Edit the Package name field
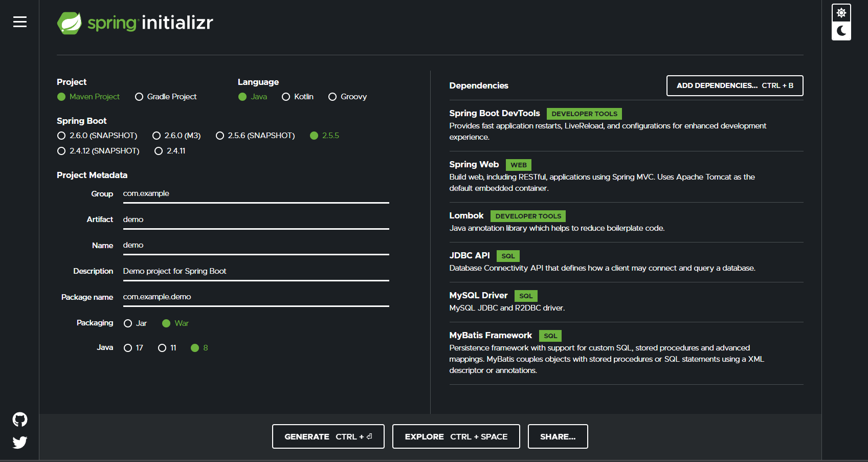This screenshot has width=868, height=462. click(x=256, y=297)
